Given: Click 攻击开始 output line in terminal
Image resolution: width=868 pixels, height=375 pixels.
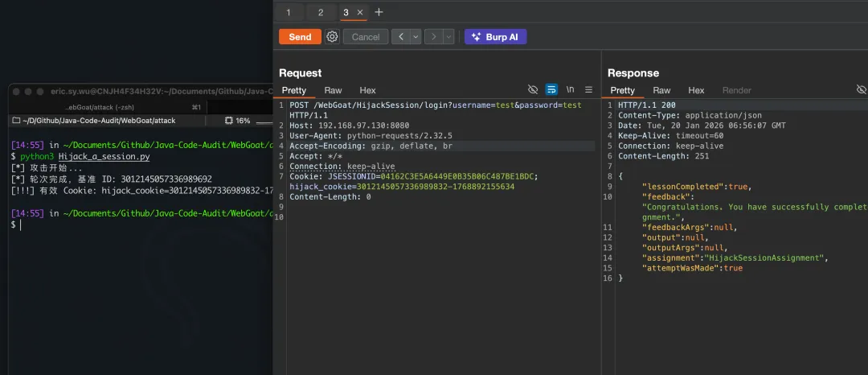Looking at the screenshot, I should tap(47, 168).
